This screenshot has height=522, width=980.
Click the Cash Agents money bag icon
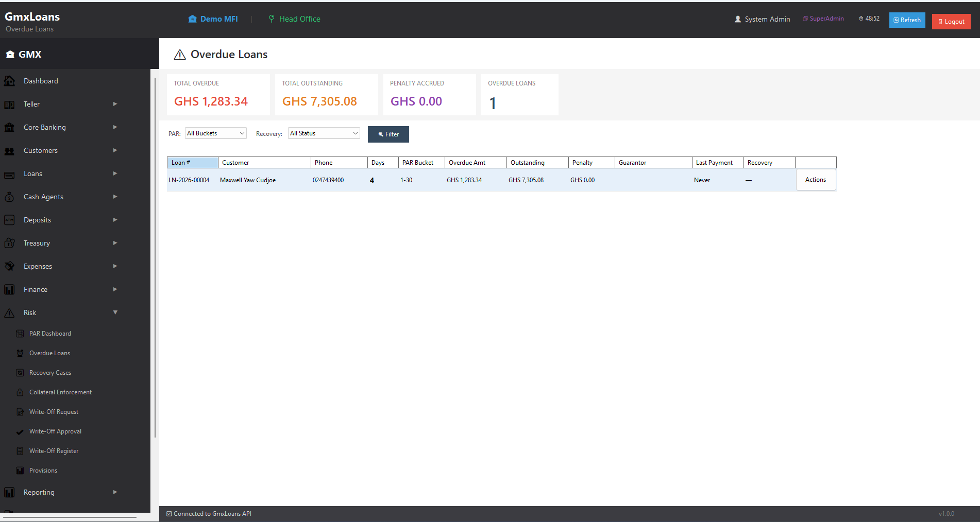point(9,197)
